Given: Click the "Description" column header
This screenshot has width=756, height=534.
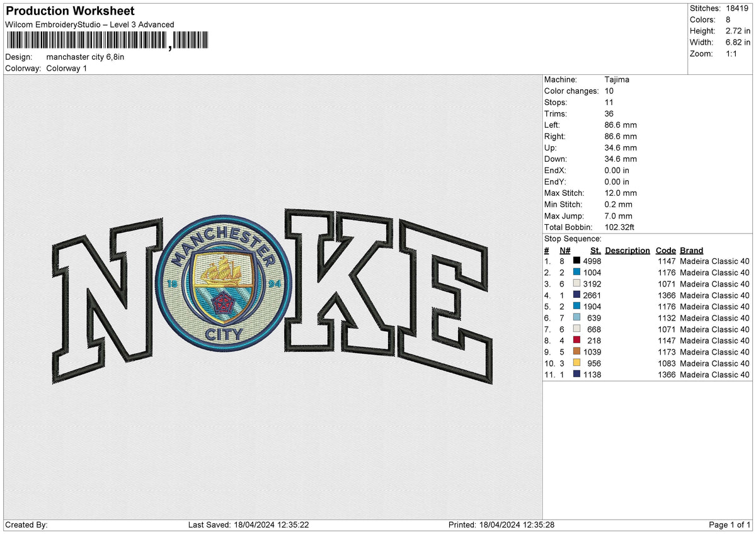Looking at the screenshot, I should 627,250.
